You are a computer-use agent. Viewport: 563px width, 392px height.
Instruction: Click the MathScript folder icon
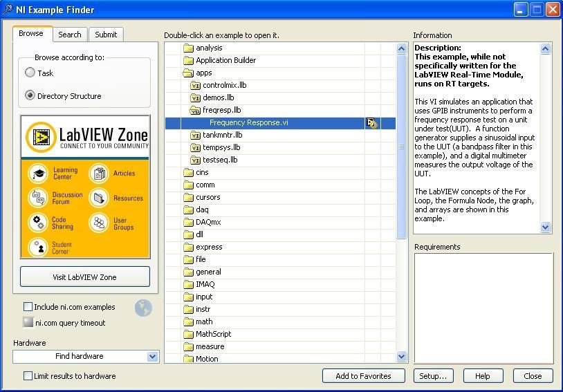[x=189, y=334]
